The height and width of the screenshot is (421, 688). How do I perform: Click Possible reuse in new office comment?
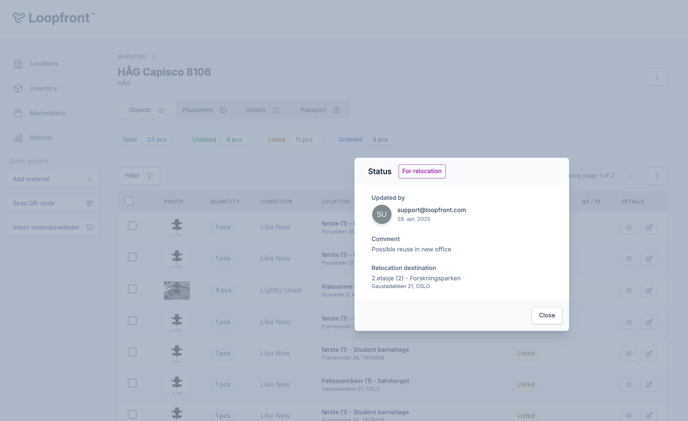tap(411, 249)
